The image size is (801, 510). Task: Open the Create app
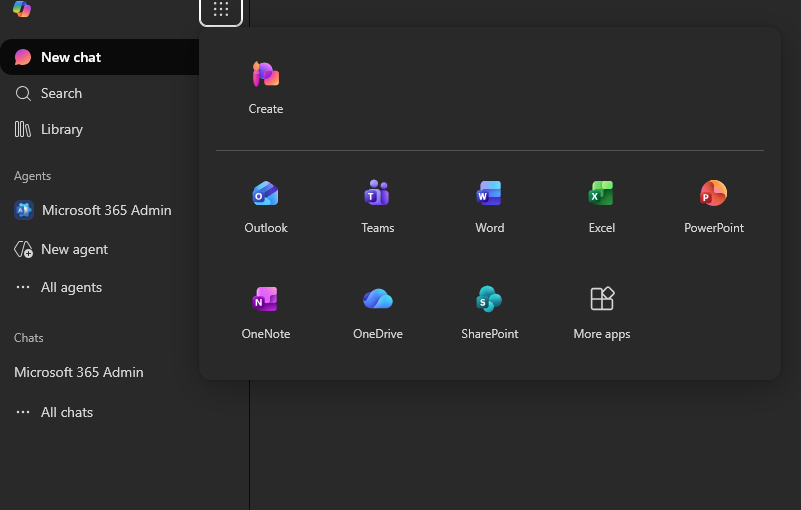(x=266, y=87)
